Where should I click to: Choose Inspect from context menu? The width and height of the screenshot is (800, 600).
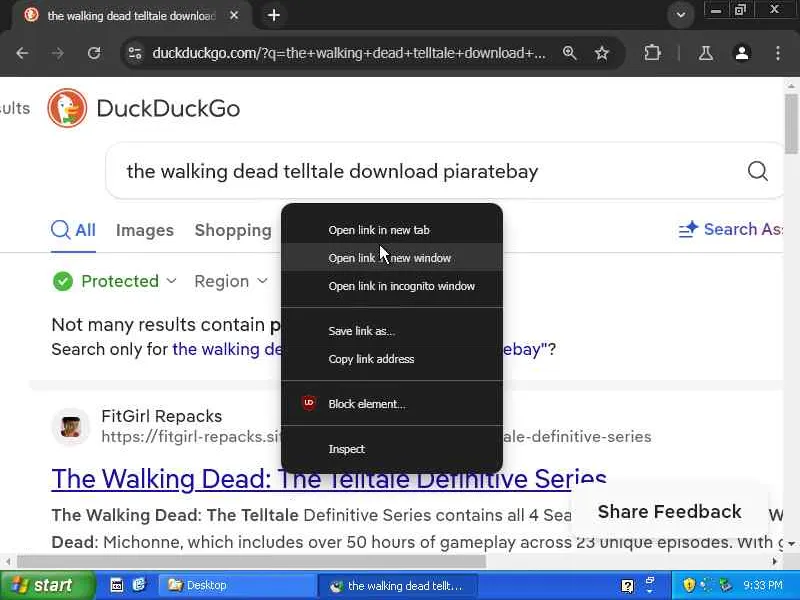coord(392,449)
